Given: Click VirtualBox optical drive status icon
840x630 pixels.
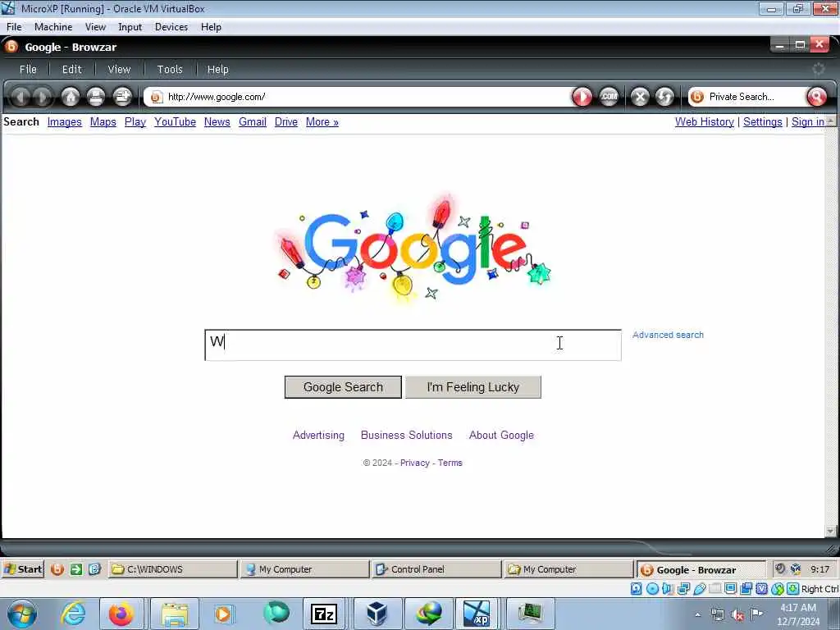Looking at the screenshot, I should 652,589.
